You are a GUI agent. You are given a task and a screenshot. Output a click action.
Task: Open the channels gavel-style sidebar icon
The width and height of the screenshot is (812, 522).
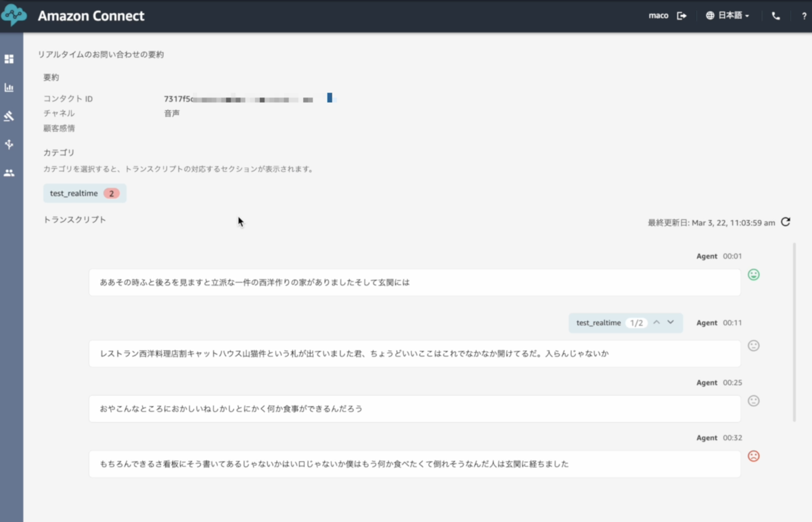tap(9, 116)
